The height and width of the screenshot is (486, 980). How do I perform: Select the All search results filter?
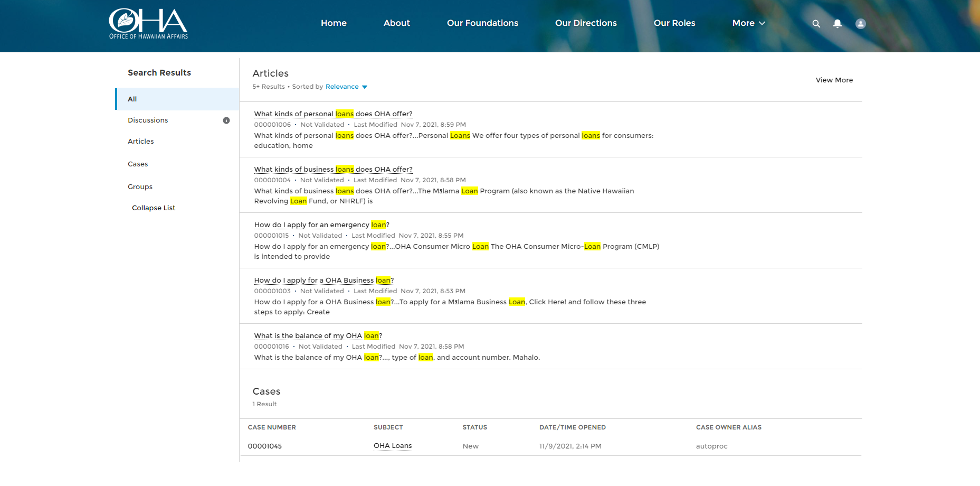(177, 99)
